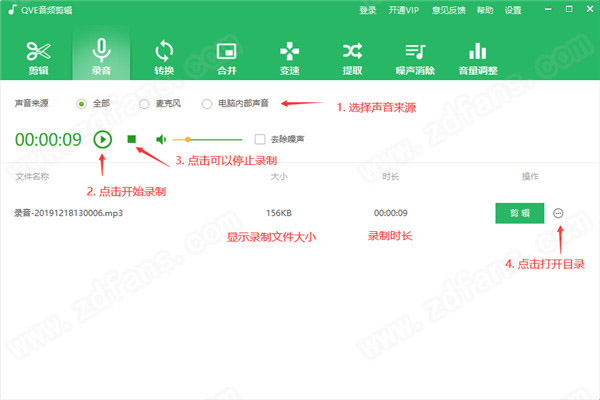Click the 时长 column header

coord(390,176)
